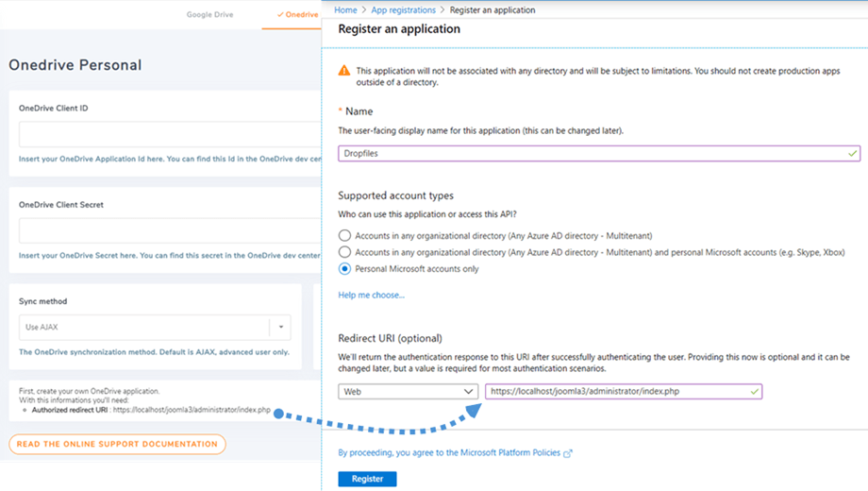Navigate to App registrations breadcrumb
This screenshot has height=491, width=868.
404,10
